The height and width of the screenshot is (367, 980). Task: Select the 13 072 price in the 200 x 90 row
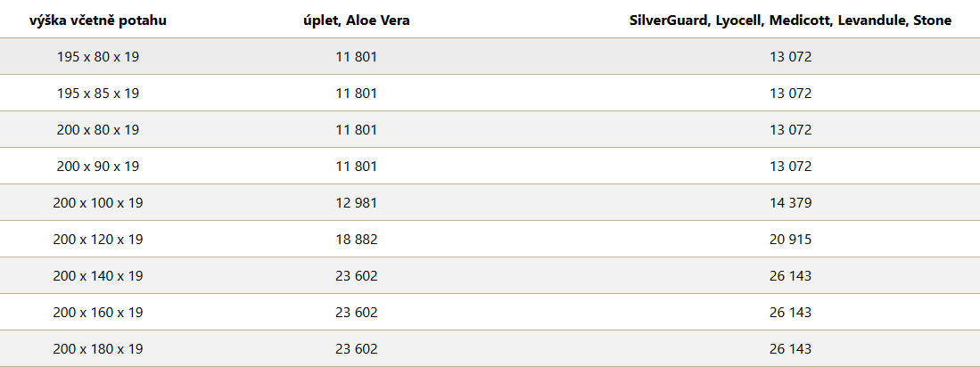(791, 167)
